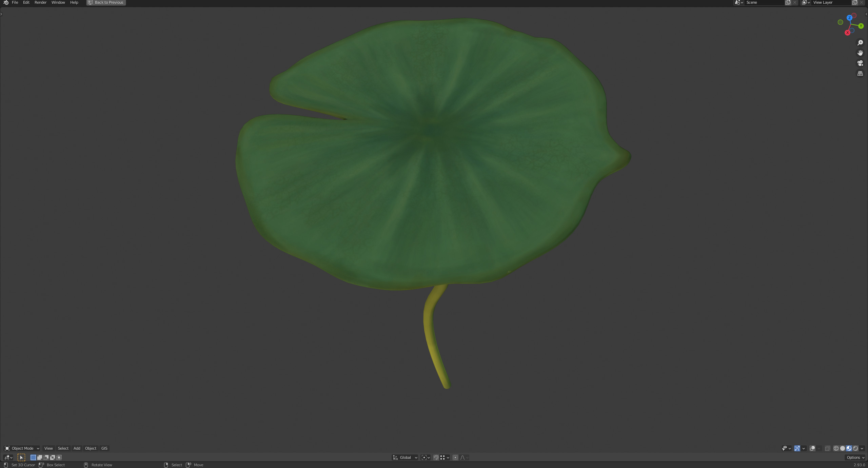Image resolution: width=868 pixels, height=468 pixels.
Task: Toggle the camera view icon
Action: 860,63
